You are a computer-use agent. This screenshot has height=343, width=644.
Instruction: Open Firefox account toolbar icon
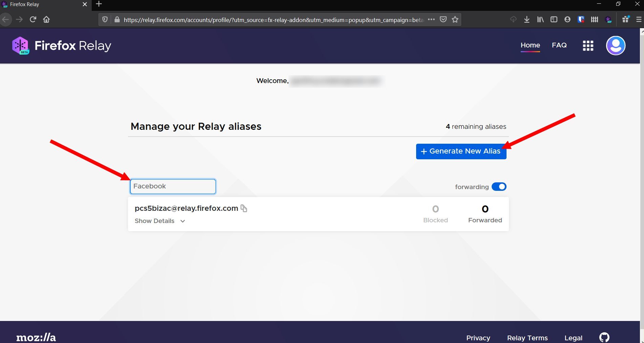(567, 19)
